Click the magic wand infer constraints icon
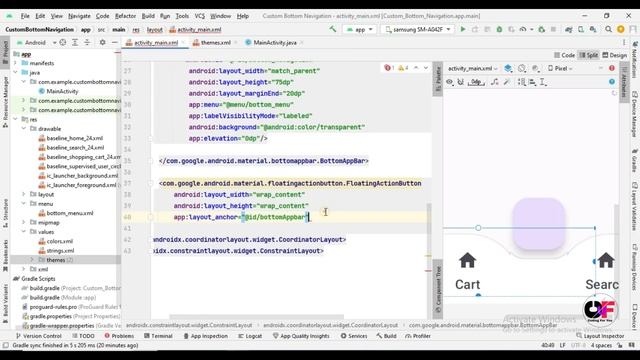Viewport: 640px width, 360px height. [x=507, y=82]
